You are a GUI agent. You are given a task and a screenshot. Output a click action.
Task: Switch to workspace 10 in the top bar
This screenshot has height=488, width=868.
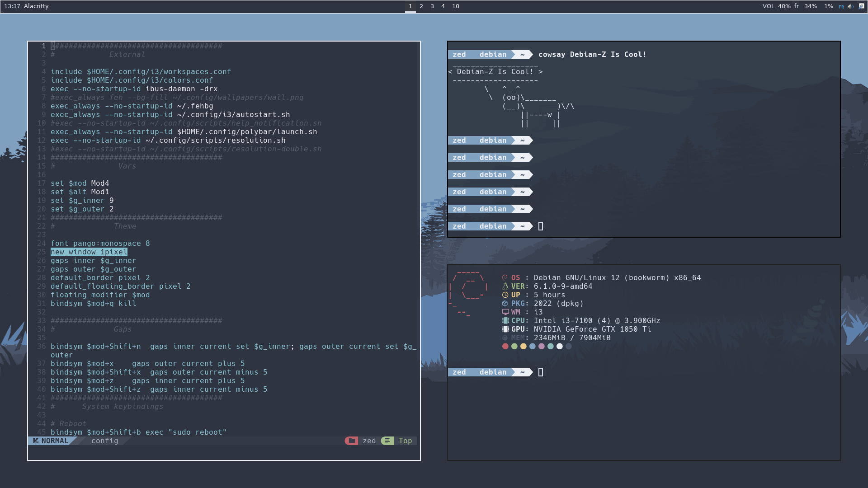coord(456,6)
